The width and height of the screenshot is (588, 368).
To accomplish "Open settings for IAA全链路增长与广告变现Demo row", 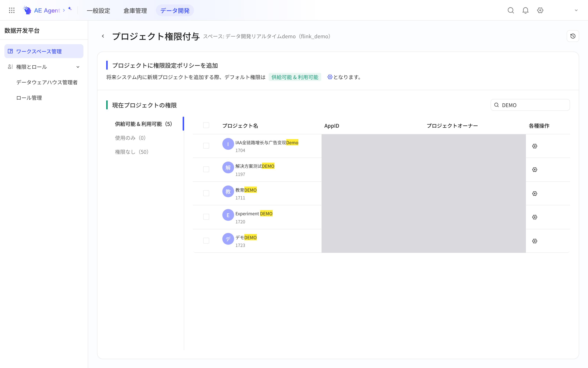I will click(x=535, y=146).
